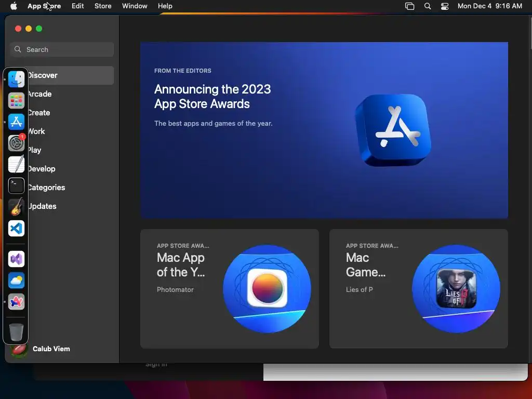Click the large App Store logo artwork
Viewport: 532px width, 399px height.
coord(393,130)
